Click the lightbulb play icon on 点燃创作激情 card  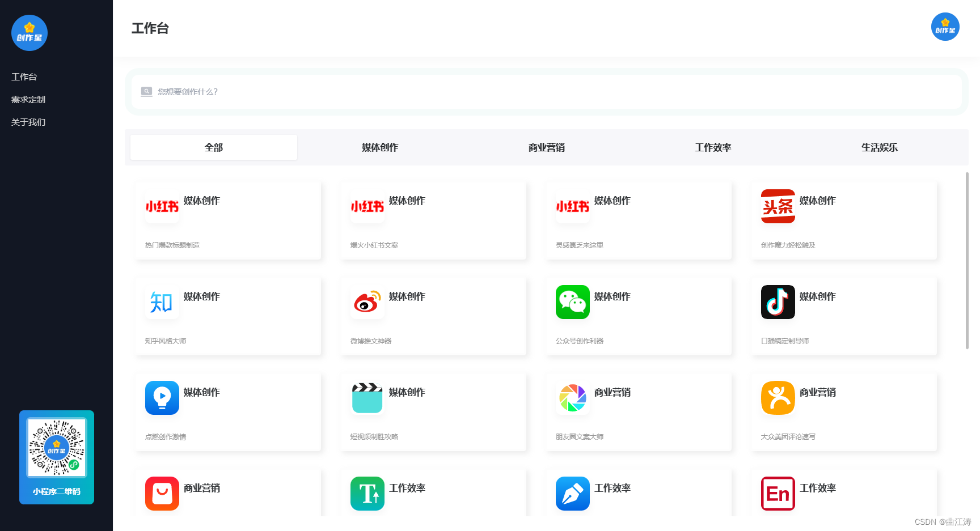(162, 398)
